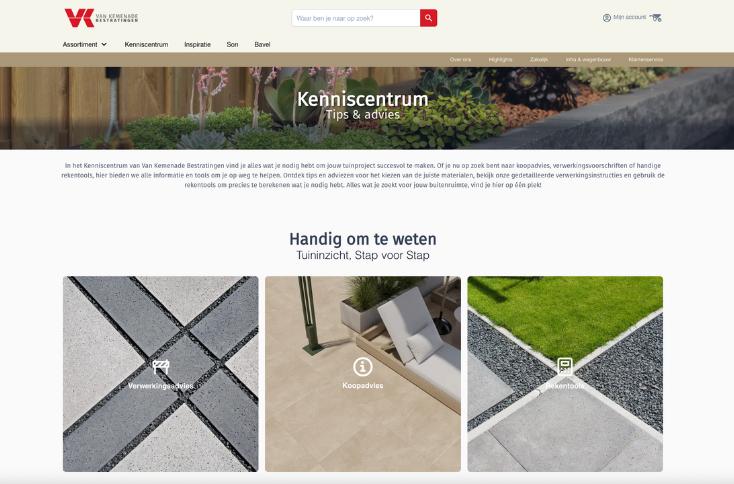Select the Son location link
Viewport: 734px width, 484px height.
pos(232,44)
